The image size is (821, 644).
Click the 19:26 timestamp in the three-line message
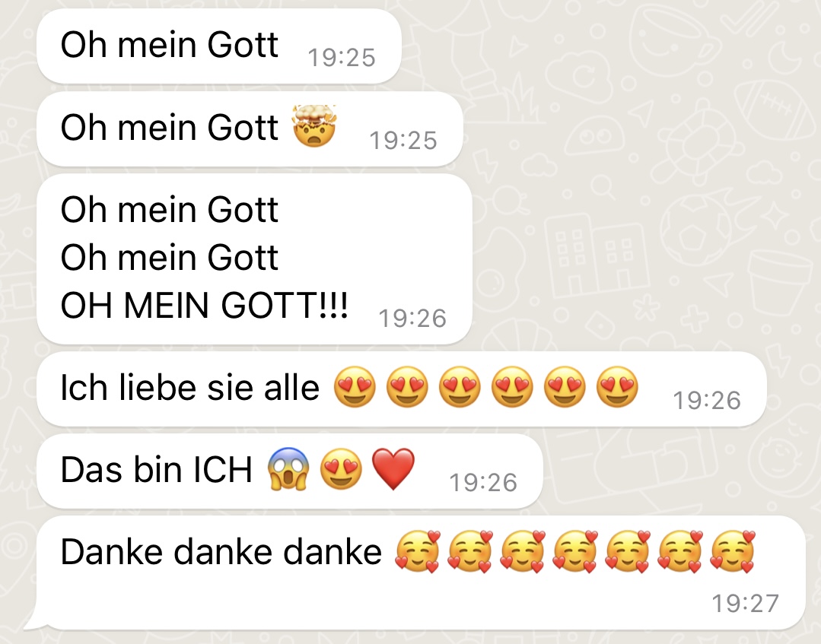[412, 318]
